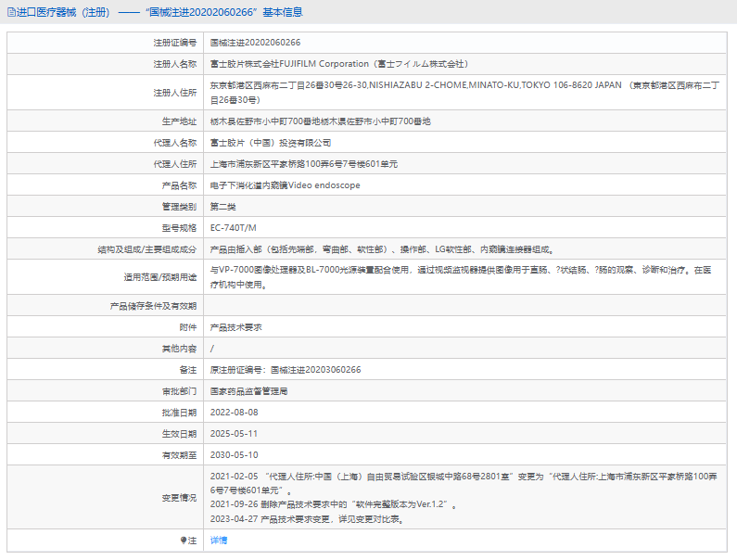This screenshot has height=560, width=737.
Task: Click the 生产地址 label
Action: point(179,121)
